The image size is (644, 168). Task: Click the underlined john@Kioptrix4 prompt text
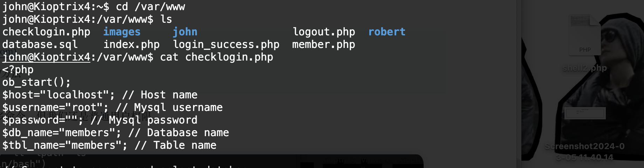click(46, 57)
